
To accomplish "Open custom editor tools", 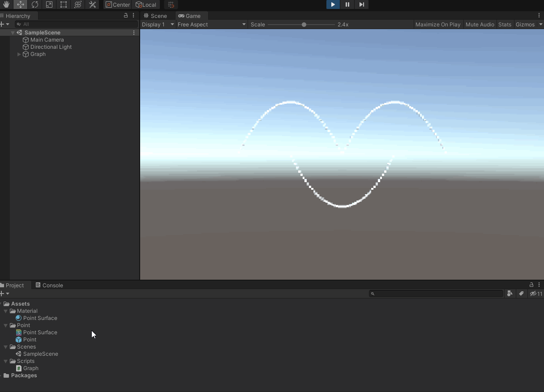I will tap(92, 4).
